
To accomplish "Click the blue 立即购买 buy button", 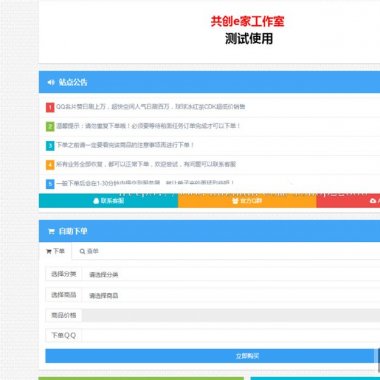I will [x=212, y=356].
